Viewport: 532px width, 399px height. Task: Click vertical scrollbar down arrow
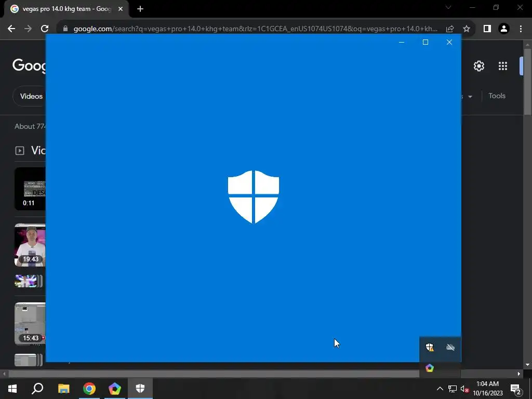(527, 365)
